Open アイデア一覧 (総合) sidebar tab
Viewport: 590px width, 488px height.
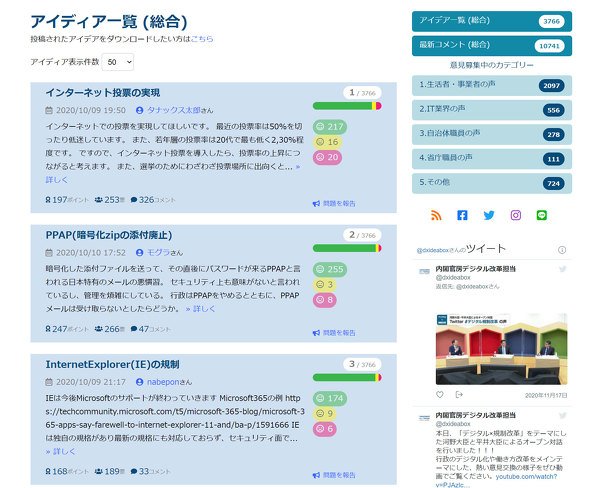492,21
